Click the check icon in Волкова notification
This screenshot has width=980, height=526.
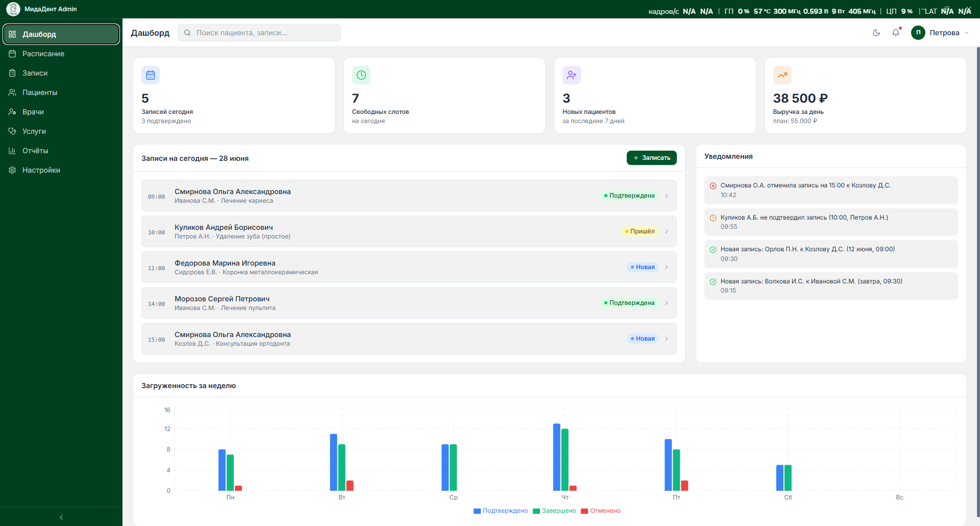[713, 282]
